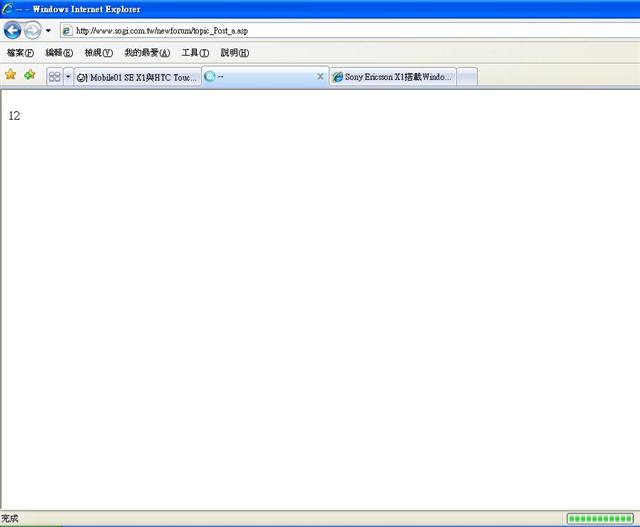Expand the tab list dropdown arrow
640x527 pixels.
pyautogui.click(x=68, y=76)
